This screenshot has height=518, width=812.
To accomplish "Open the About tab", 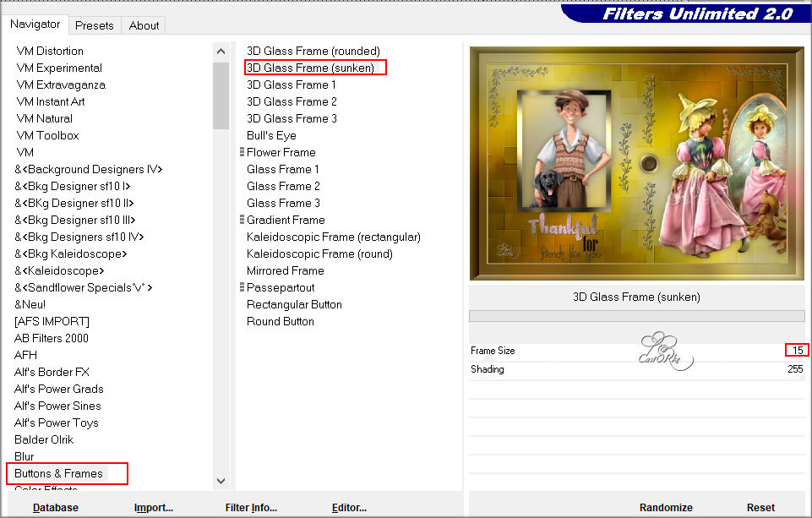I will [x=144, y=25].
